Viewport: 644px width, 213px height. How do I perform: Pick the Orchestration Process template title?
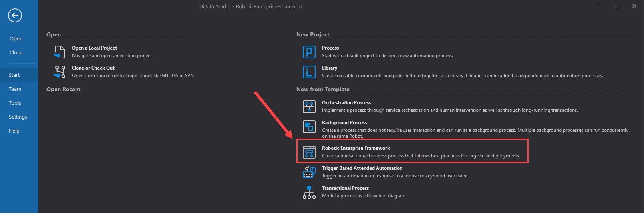coord(346,103)
